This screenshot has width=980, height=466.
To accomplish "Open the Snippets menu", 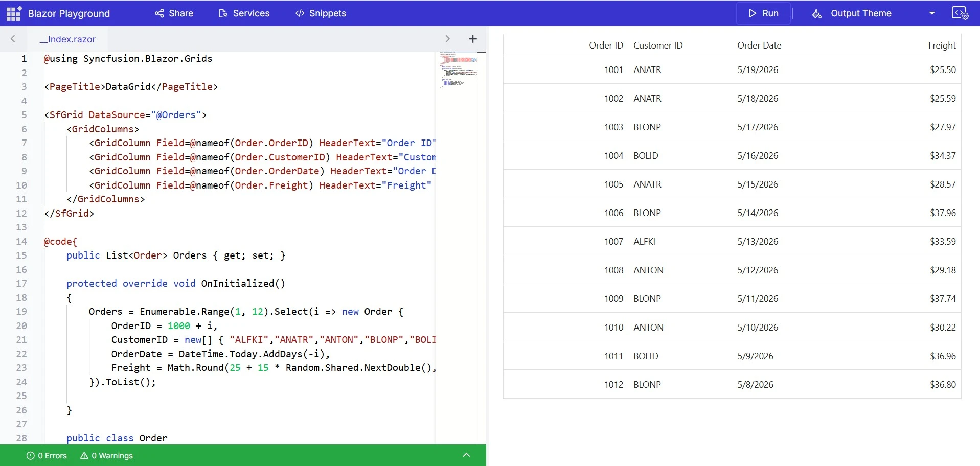I will pyautogui.click(x=321, y=13).
